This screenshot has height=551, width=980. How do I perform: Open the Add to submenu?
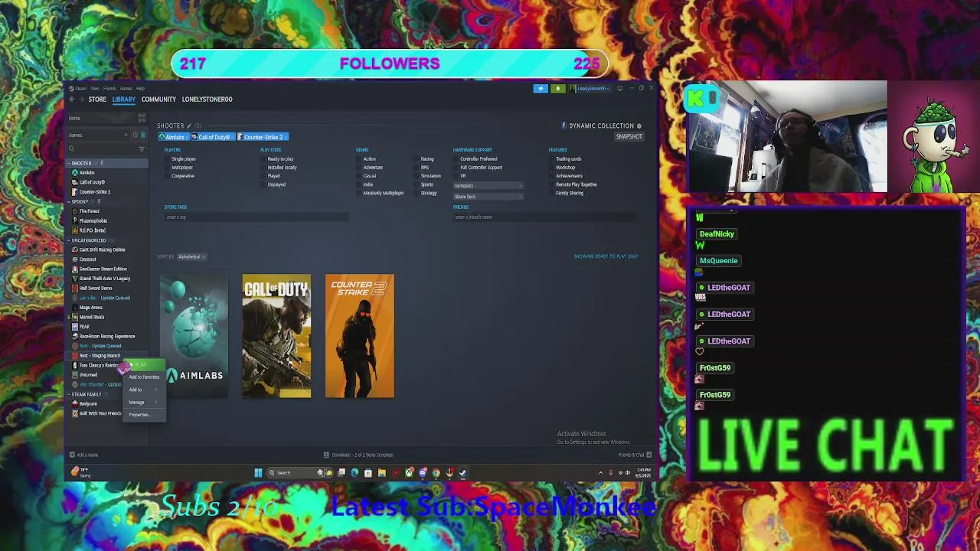[x=144, y=390]
